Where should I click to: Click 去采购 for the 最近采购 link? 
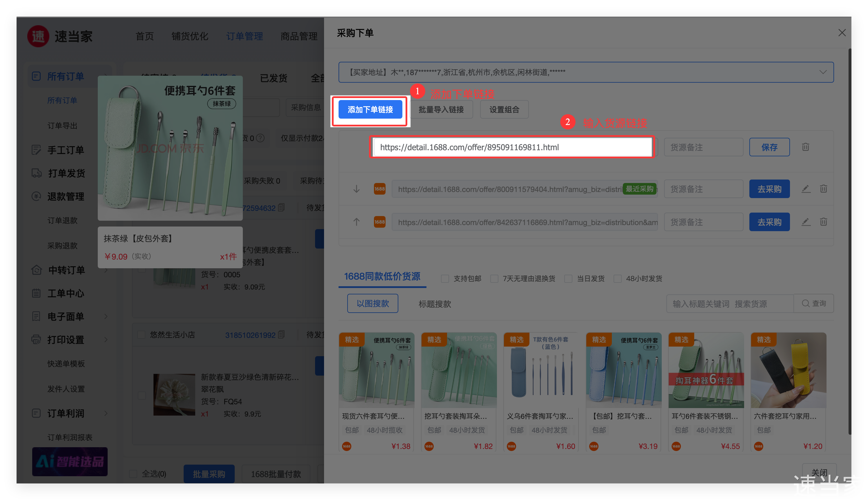(x=769, y=189)
